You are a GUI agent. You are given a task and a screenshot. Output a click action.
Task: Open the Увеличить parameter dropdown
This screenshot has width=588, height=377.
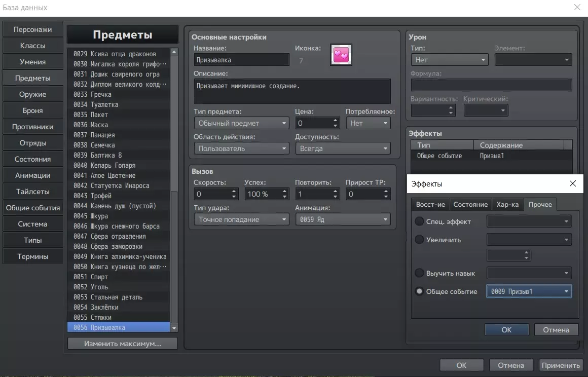(x=529, y=240)
